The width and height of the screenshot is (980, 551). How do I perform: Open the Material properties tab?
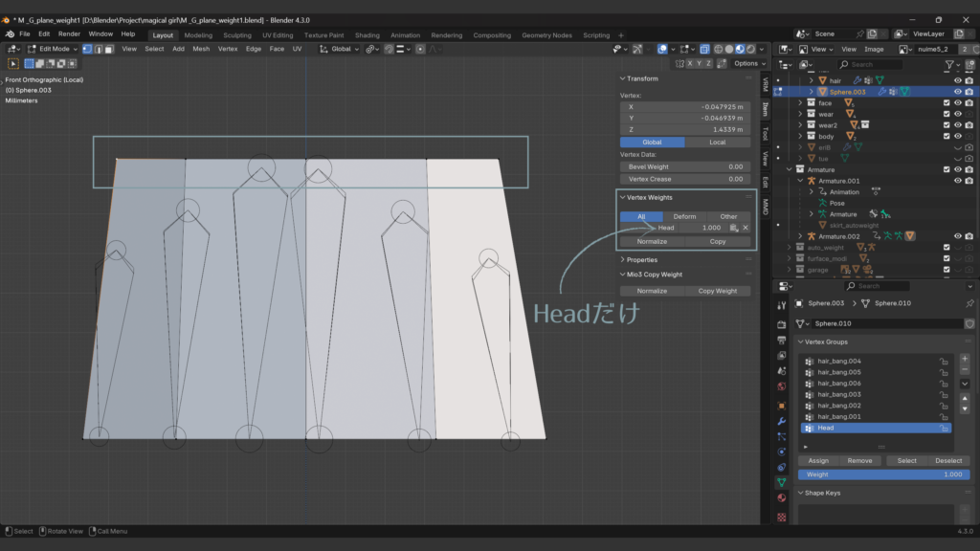[782, 497]
